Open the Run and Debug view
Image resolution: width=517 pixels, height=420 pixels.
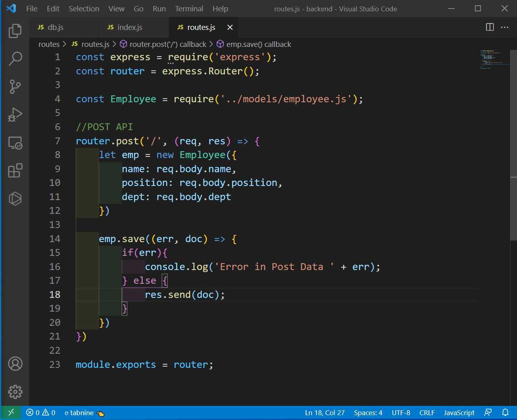point(15,114)
